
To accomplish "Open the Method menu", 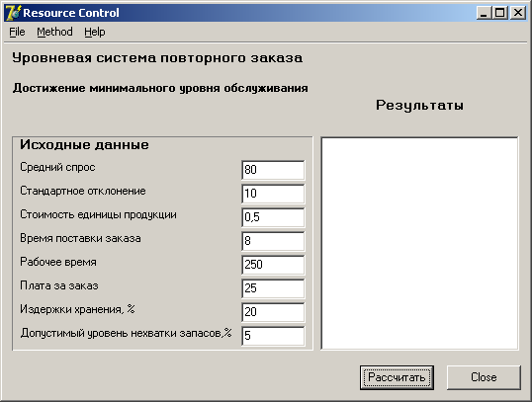I will point(54,32).
